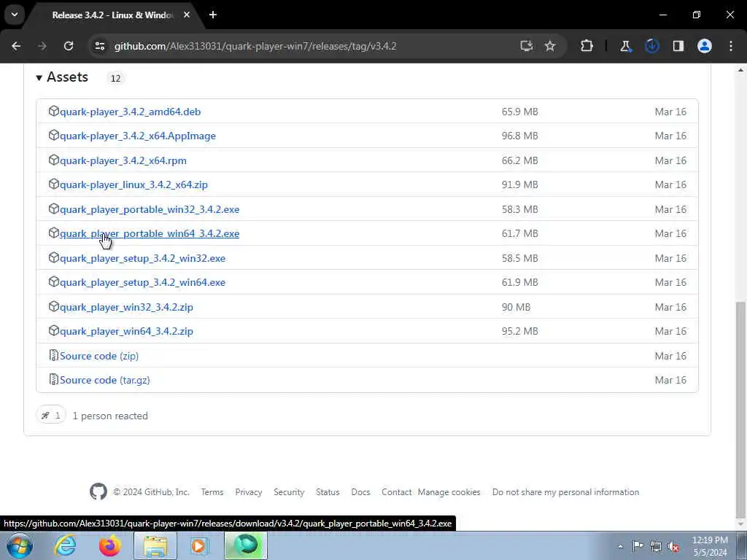Download quark_player_setup_3.4.2_win64.exe
The height and width of the screenshot is (560, 747).
tap(142, 282)
